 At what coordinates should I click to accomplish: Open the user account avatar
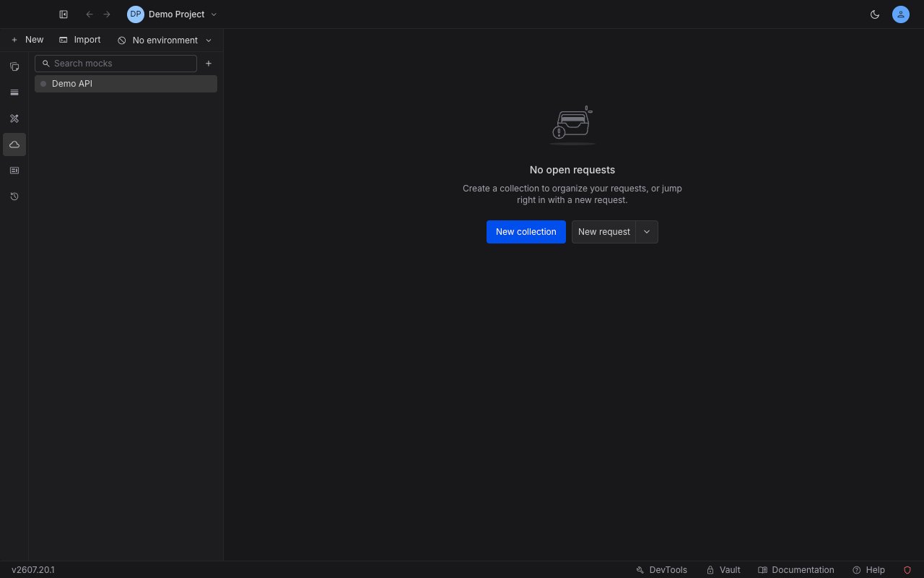pyautogui.click(x=901, y=14)
